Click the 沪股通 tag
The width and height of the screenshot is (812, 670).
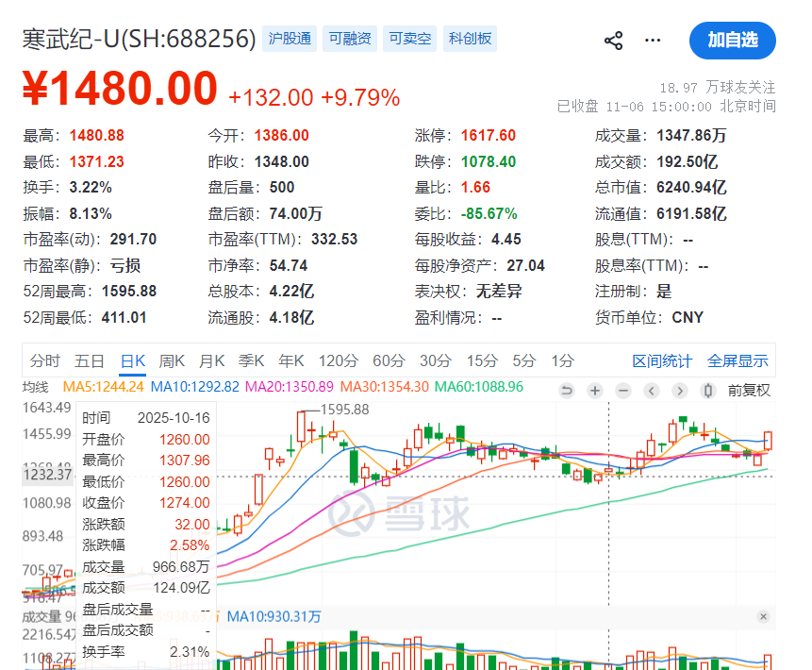click(290, 39)
